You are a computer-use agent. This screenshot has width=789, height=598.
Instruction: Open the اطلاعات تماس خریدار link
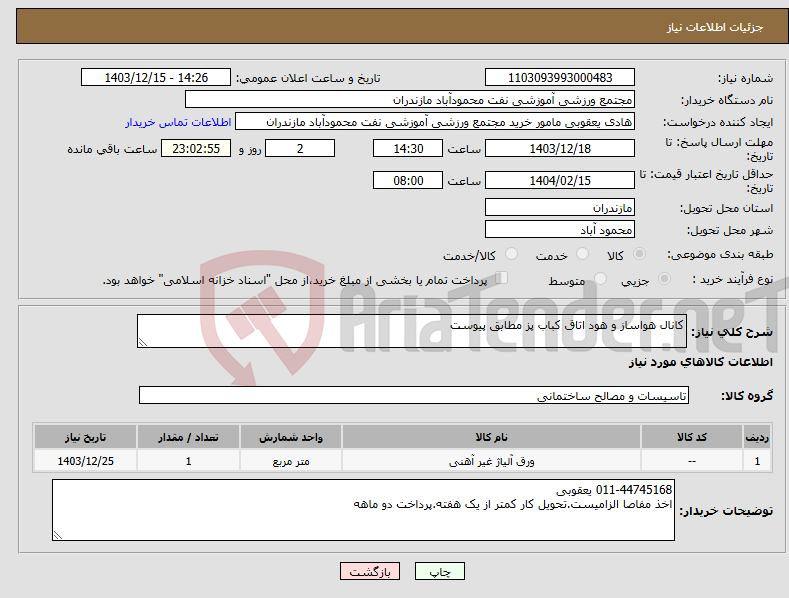[x=178, y=122]
